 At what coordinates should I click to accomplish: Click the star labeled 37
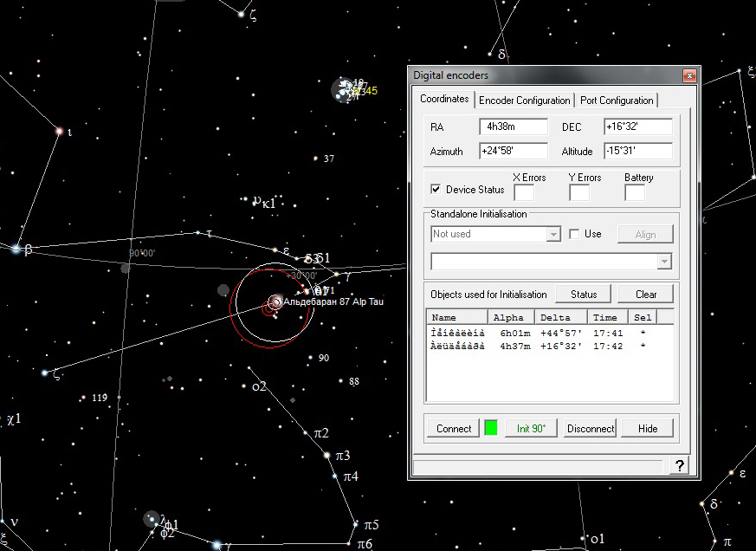(x=316, y=159)
